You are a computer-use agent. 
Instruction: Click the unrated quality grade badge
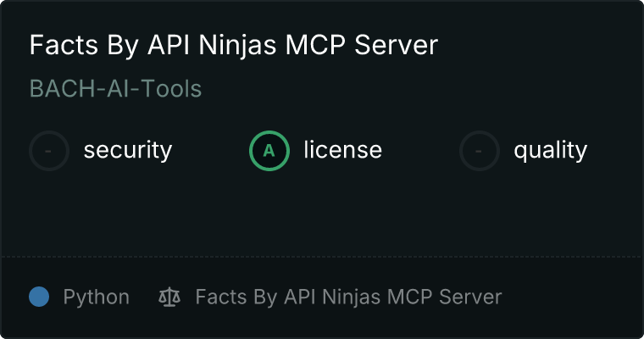pos(480,151)
